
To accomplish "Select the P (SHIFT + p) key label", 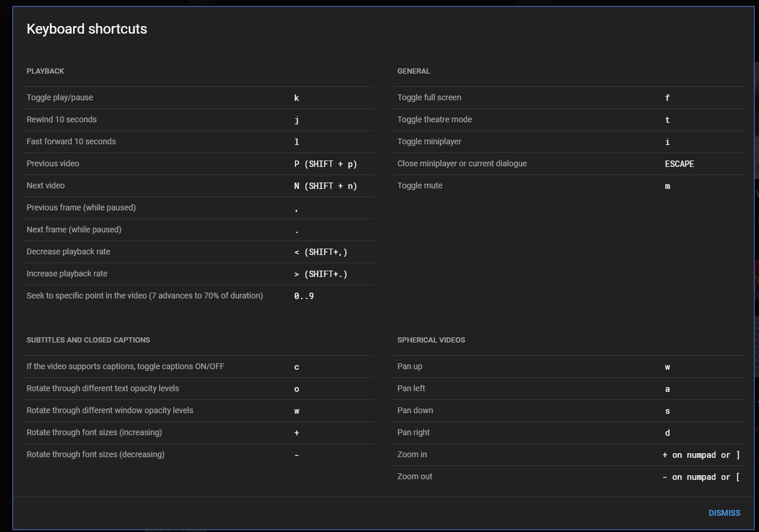I will tap(326, 164).
